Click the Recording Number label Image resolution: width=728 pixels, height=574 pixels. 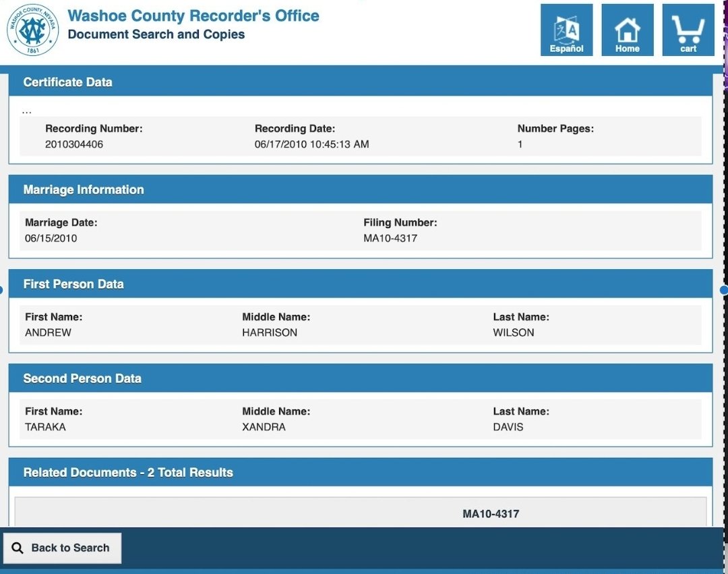pos(94,129)
